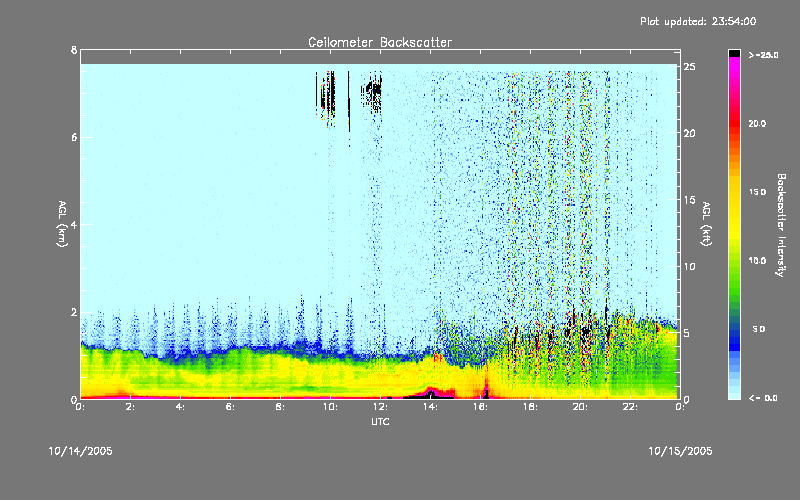Click the "20:" hour label on the UTC axis
Image resolution: width=800 pixels, height=500 pixels.
tap(581, 407)
